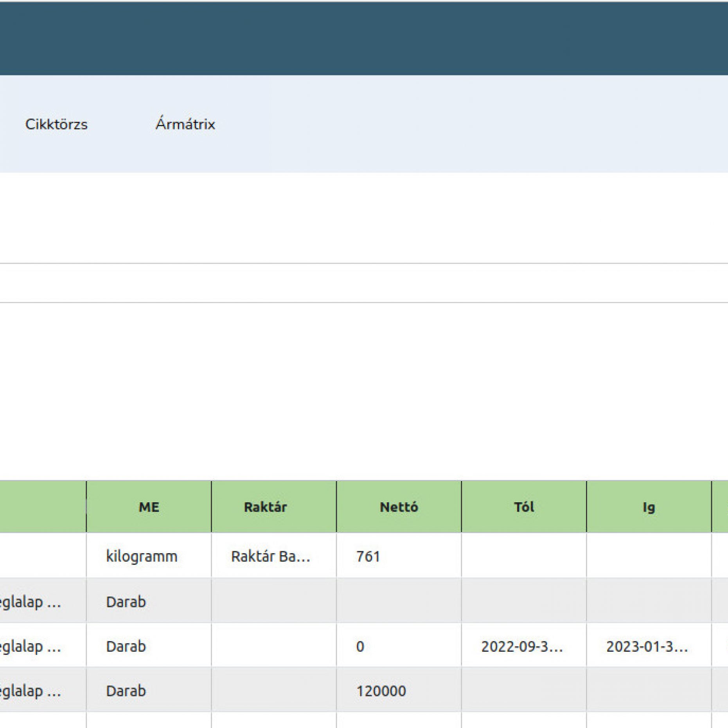Select empty Tól cell in kilogramm row
728x728 pixels.
(524, 556)
